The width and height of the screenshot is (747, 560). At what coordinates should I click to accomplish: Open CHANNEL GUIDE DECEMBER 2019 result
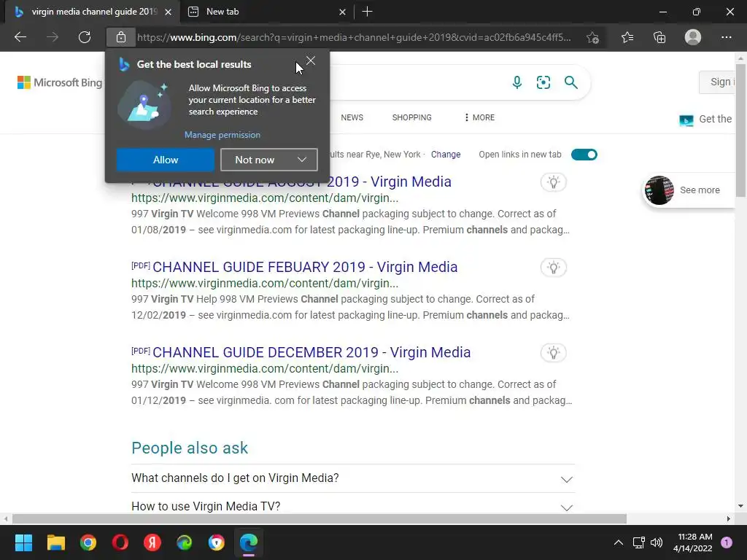point(311,352)
